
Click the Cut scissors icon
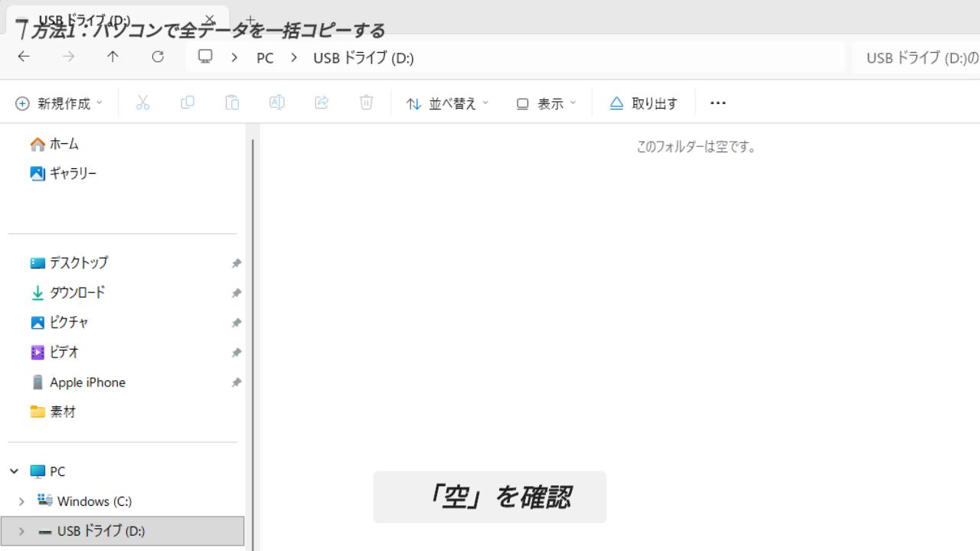(142, 103)
